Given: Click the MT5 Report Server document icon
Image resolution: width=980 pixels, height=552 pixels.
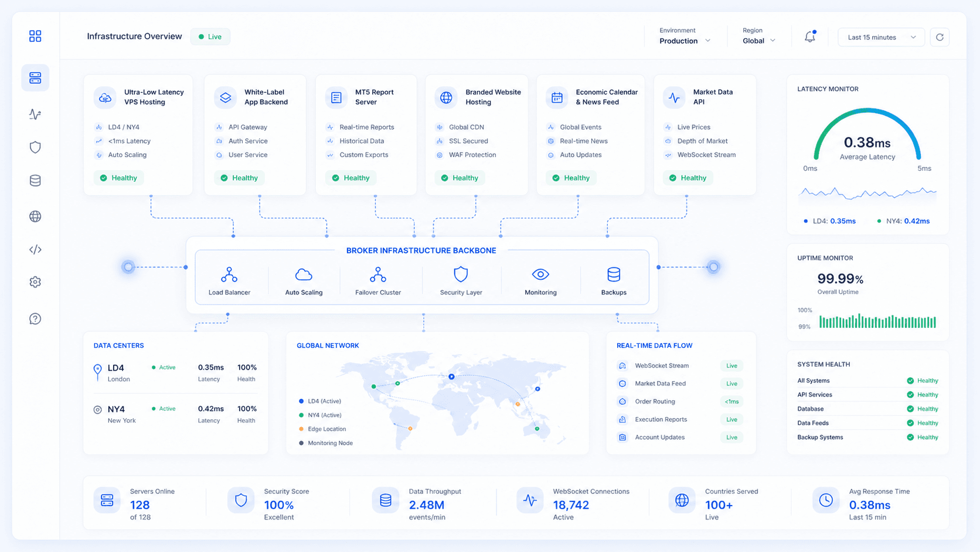Looking at the screenshot, I should [336, 97].
